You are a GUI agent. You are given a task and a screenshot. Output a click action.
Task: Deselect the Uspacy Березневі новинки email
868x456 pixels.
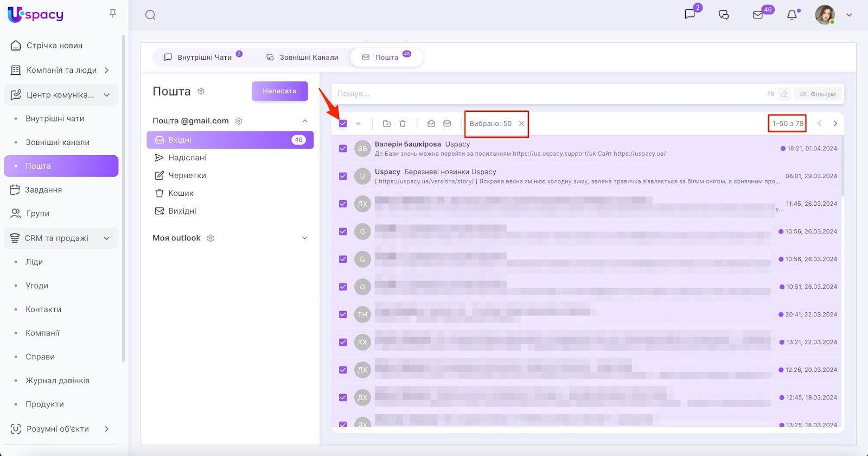coord(343,176)
